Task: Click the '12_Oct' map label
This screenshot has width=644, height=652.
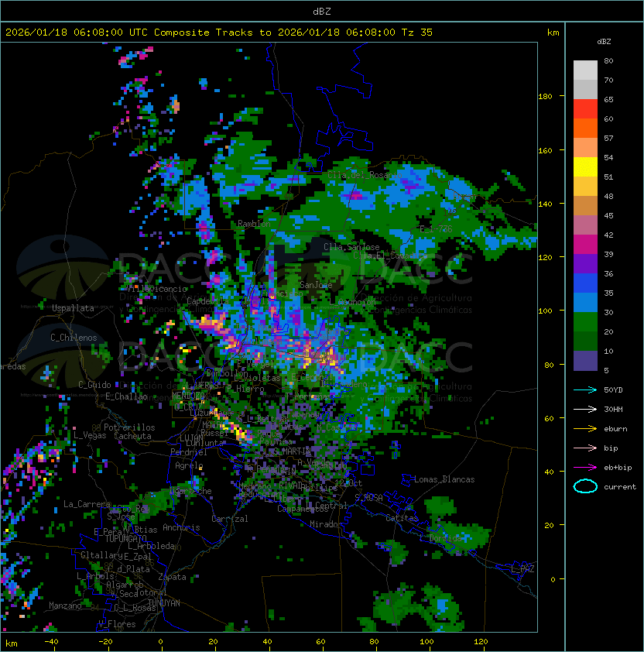Action: tap(348, 482)
